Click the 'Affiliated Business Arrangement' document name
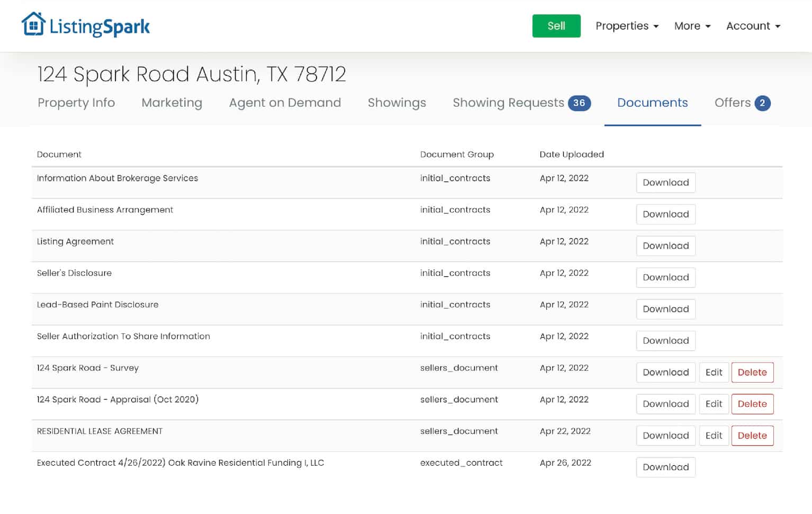 [105, 210]
